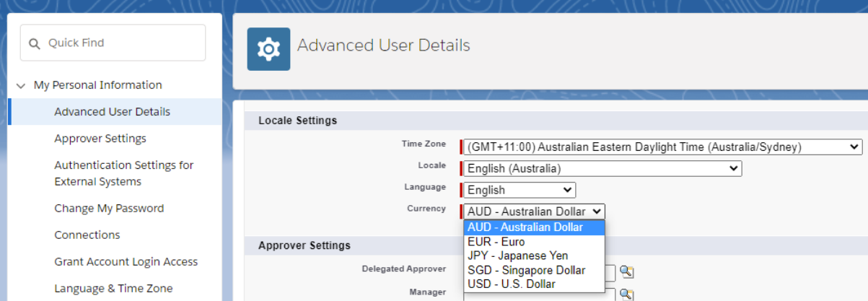868x301 pixels.
Task: Select AUD - Australian Dollar option
Action: point(534,227)
